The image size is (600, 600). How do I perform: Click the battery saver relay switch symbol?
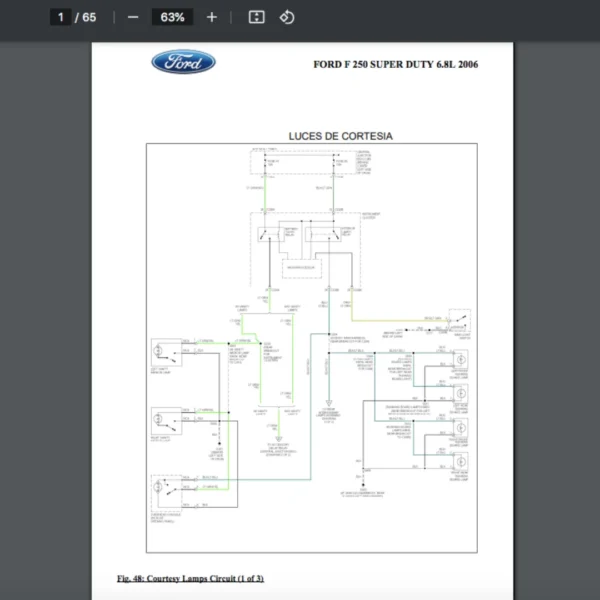[x=268, y=236]
